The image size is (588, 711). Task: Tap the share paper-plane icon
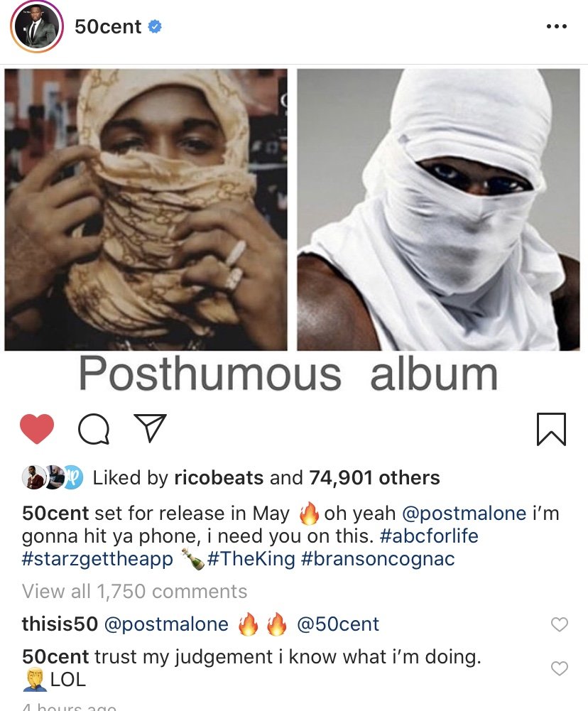pos(150,428)
